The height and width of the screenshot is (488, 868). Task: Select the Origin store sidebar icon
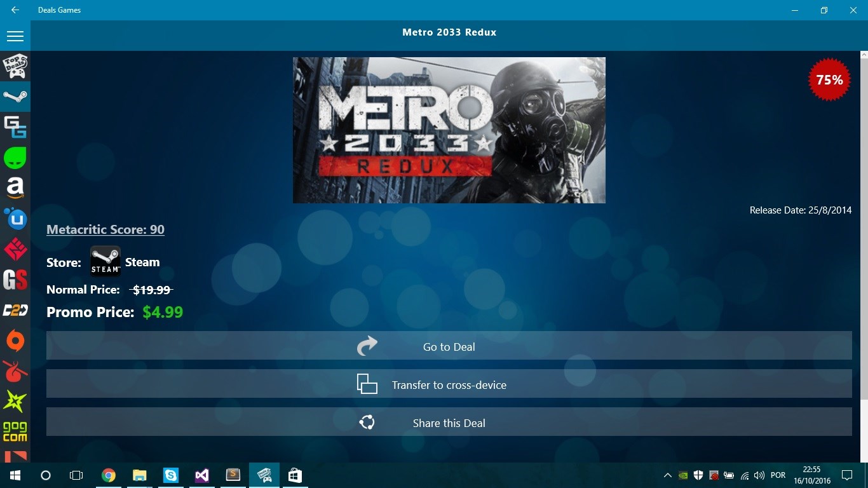pyautogui.click(x=15, y=341)
